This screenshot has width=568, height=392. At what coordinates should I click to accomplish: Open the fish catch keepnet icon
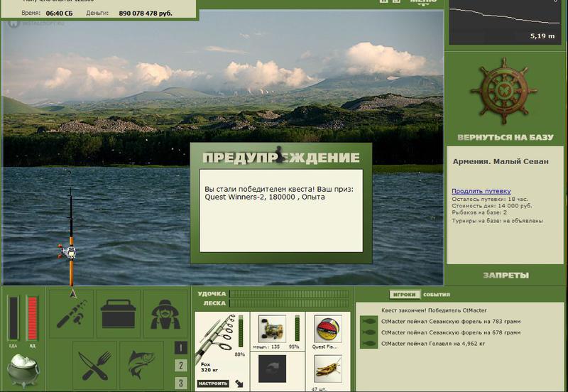point(141,365)
